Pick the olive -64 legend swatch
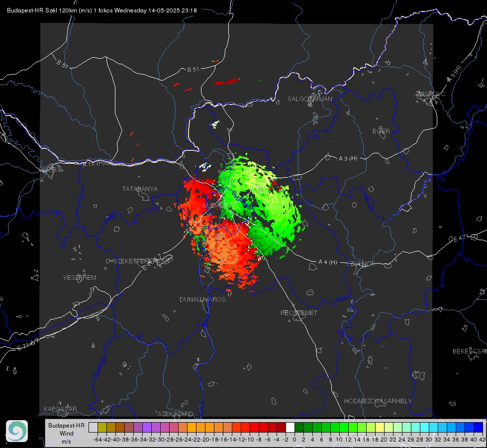 pos(102,428)
